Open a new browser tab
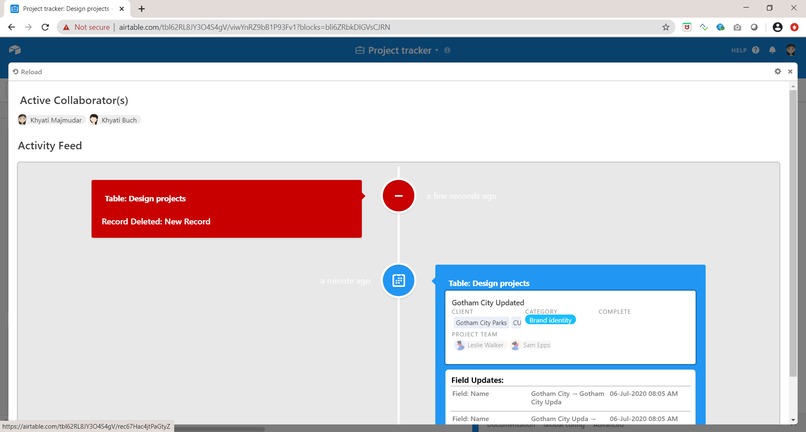This screenshot has width=806, height=432. [x=141, y=9]
